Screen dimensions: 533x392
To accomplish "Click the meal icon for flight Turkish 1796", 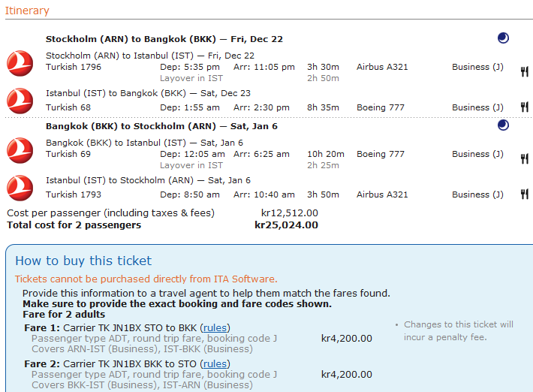I will pyautogui.click(x=525, y=71).
